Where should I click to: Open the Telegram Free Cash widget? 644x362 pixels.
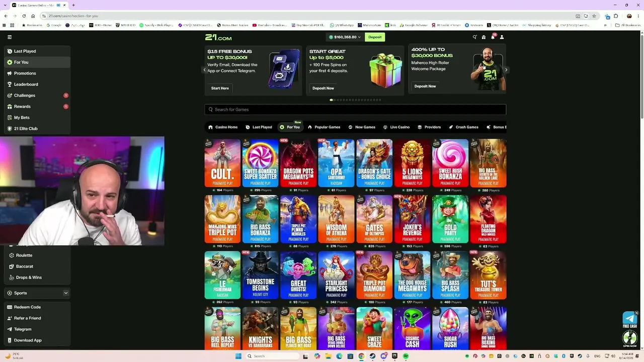629,320
